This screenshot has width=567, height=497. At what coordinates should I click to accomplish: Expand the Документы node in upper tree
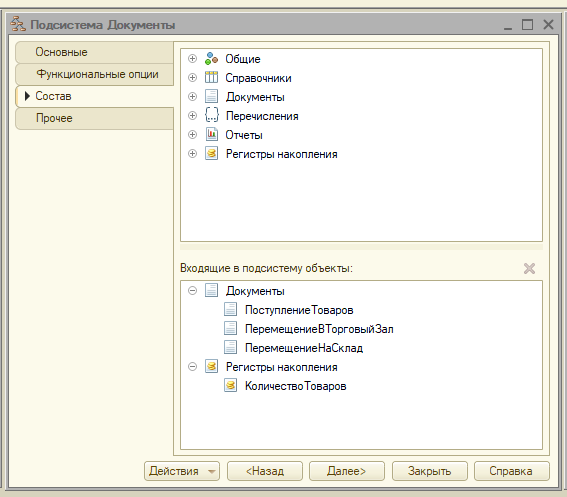coord(192,97)
